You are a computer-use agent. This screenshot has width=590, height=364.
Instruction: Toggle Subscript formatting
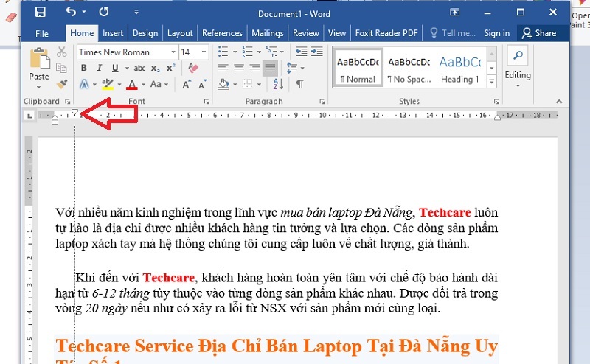click(155, 68)
